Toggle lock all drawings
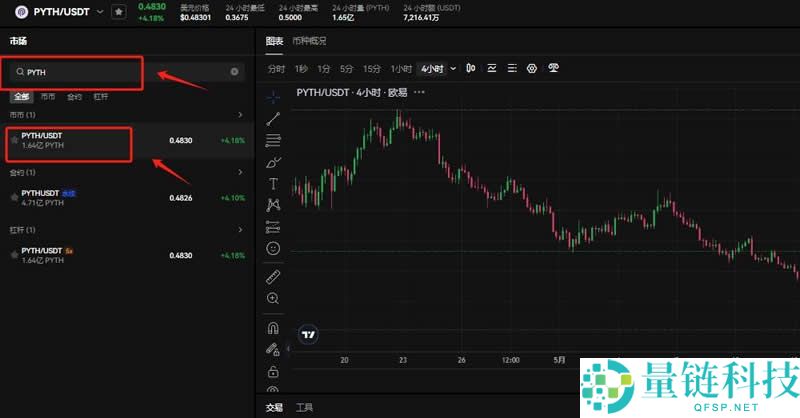The image size is (800, 418). pyautogui.click(x=273, y=371)
